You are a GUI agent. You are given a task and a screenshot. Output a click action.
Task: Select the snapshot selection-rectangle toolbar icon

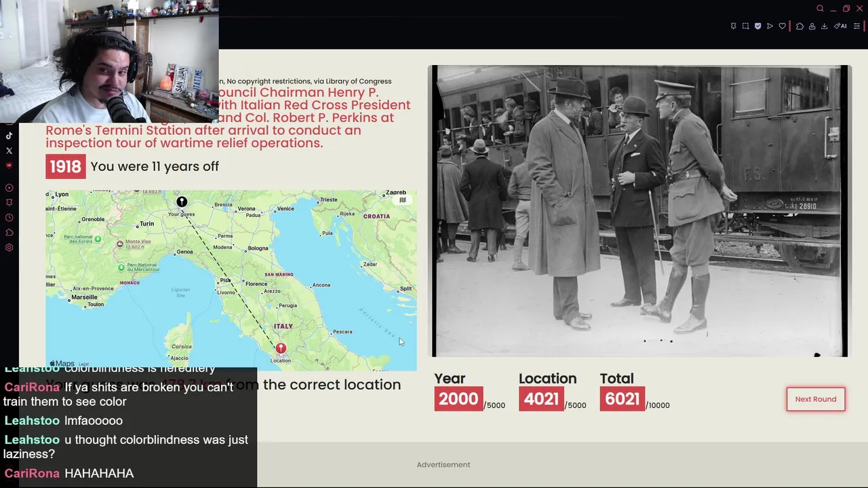[x=745, y=26]
